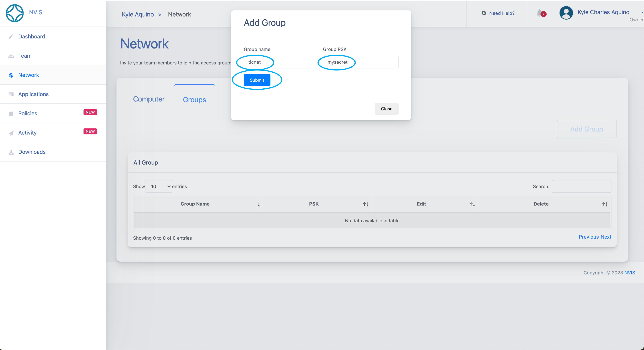
Task: Open the notifications bell icon
Action: [x=540, y=13]
